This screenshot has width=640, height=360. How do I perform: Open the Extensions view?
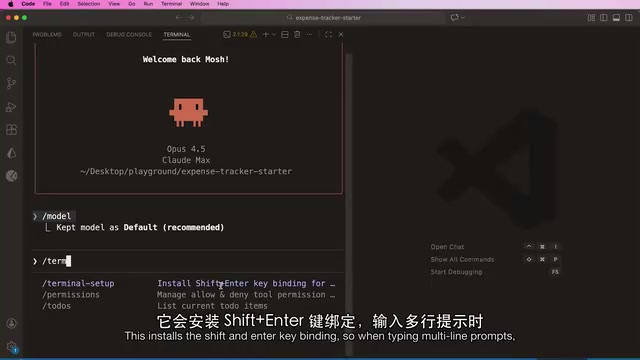click(11, 130)
